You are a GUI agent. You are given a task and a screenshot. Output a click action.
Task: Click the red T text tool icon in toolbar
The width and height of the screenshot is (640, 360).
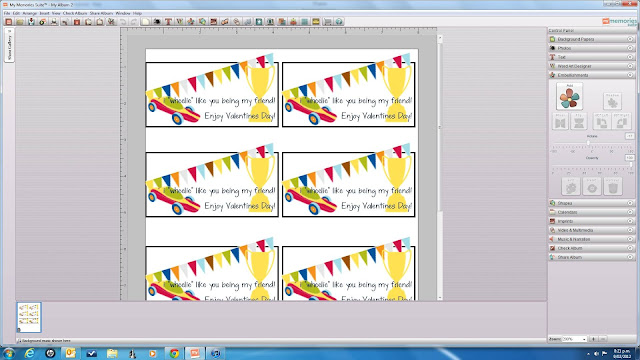pyautogui.click(x=168, y=22)
